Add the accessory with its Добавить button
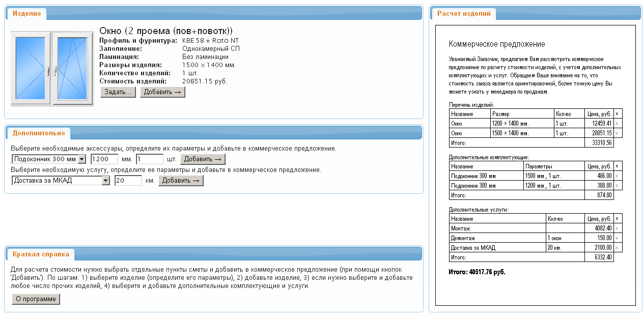This screenshot has height=319, width=644. [203, 159]
